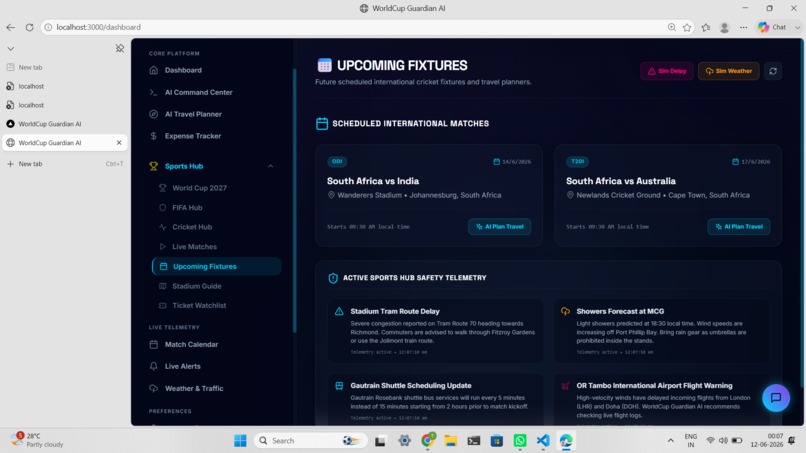Click South Africa vs India title
The width and height of the screenshot is (806, 453).
[373, 181]
